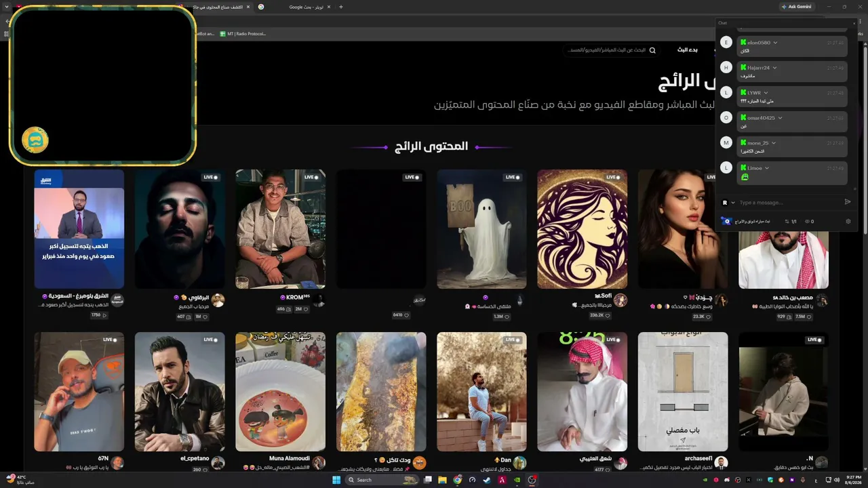Image resolution: width=868 pixels, height=488 pixels.
Task: Click the streamer avatar badge in the webcam overlay
Action: pos(35,140)
